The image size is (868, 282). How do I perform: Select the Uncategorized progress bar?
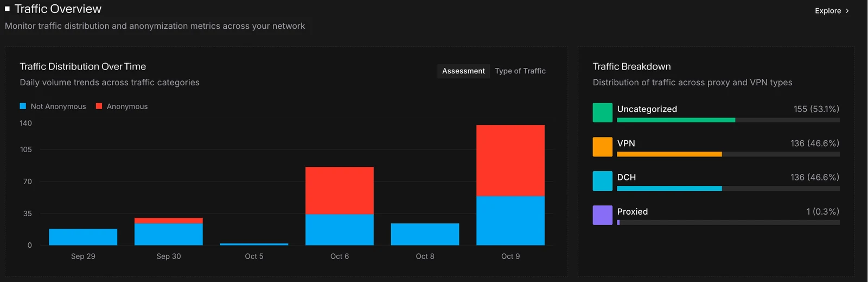tap(729, 120)
